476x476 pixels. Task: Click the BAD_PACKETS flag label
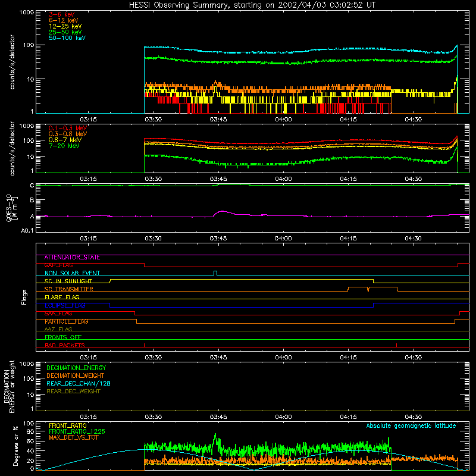pyautogui.click(x=65, y=345)
